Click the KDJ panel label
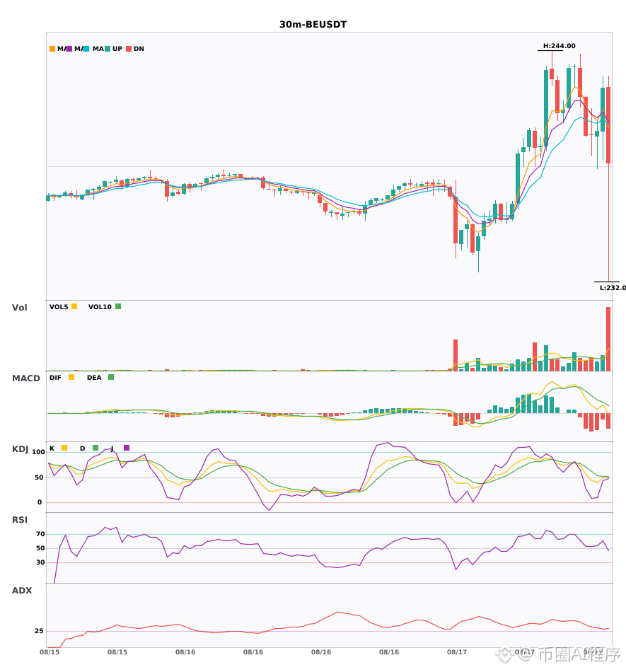626x672 pixels. (20, 449)
